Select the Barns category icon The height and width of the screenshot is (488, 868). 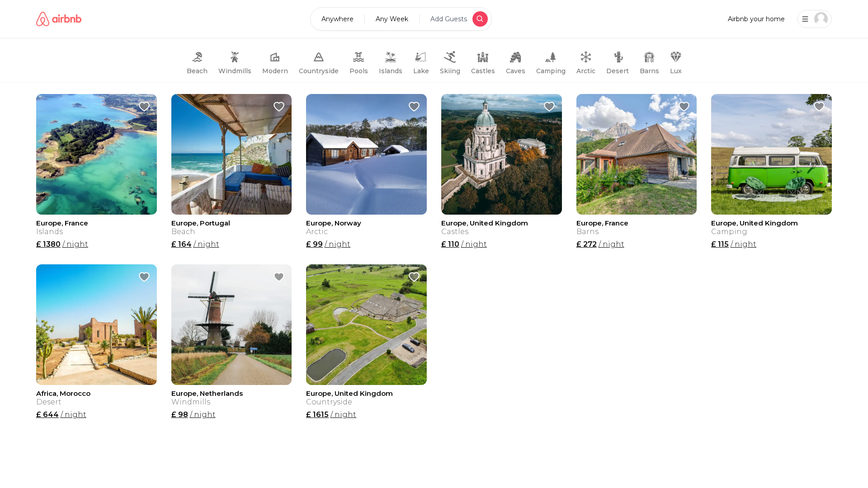(x=649, y=57)
